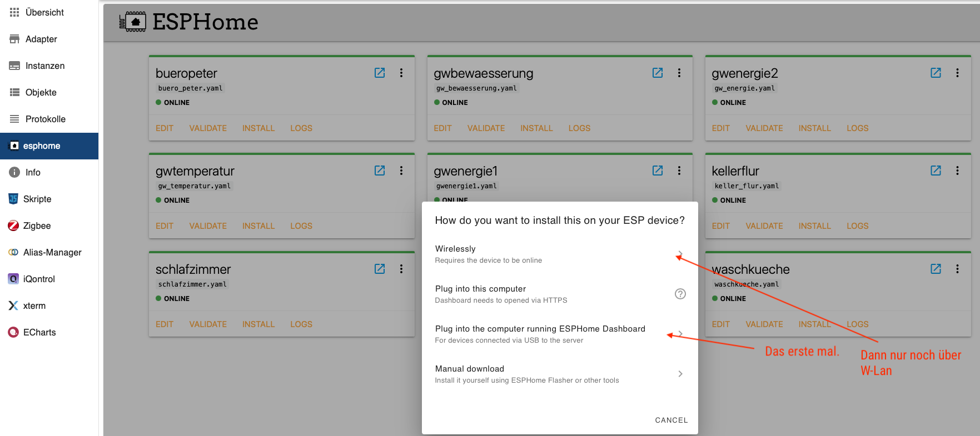
Task: Click EDIT on gwtemperatur card
Action: coord(165,226)
